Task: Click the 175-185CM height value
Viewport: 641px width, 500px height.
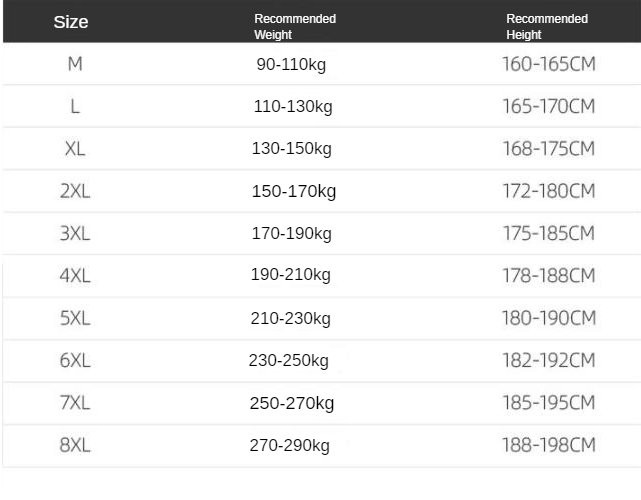Action: (549, 234)
